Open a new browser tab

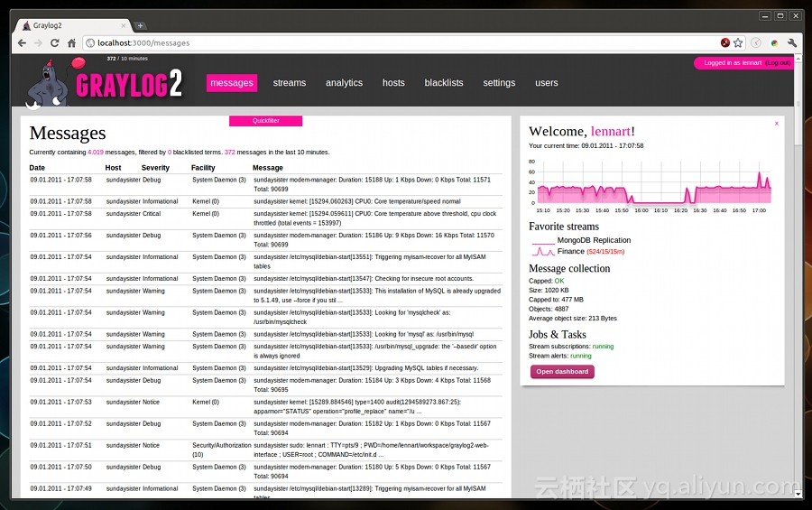(140, 25)
